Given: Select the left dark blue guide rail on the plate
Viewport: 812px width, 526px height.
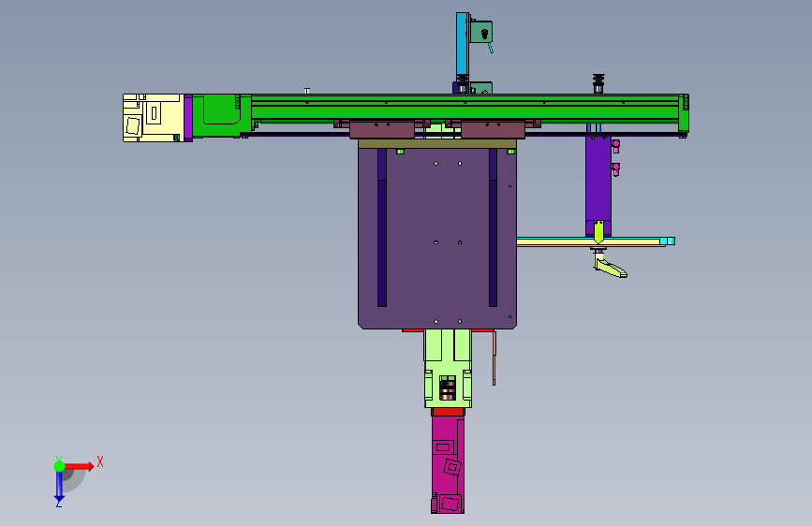Looking at the screenshot, I should [382, 227].
